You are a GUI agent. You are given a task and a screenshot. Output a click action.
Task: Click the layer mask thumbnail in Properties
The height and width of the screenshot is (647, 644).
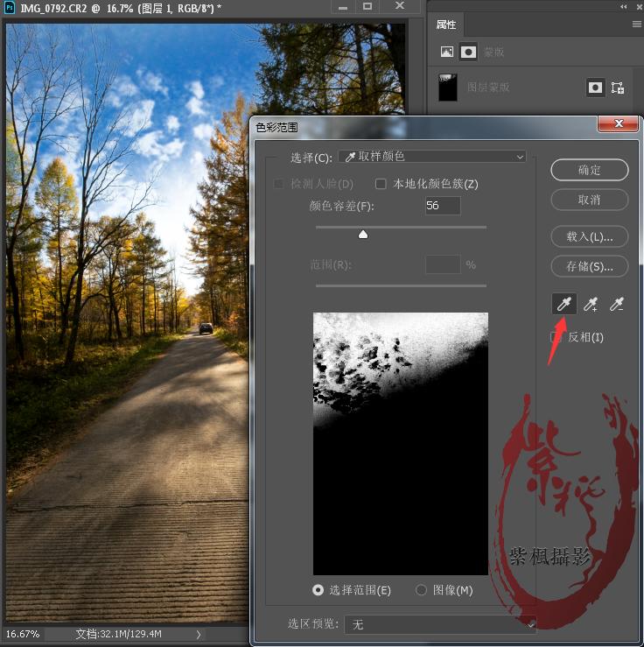tap(448, 88)
